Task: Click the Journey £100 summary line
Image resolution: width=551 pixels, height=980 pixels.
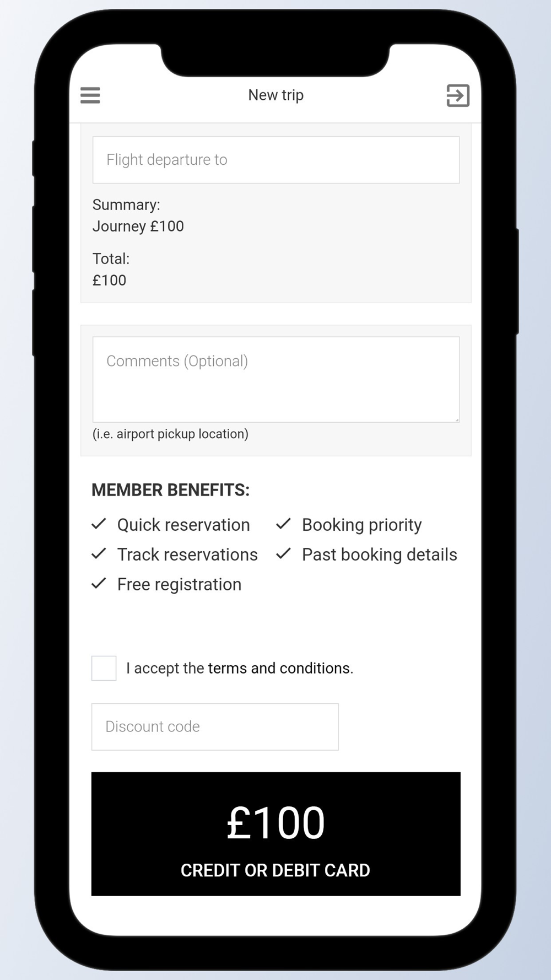Action: click(138, 227)
